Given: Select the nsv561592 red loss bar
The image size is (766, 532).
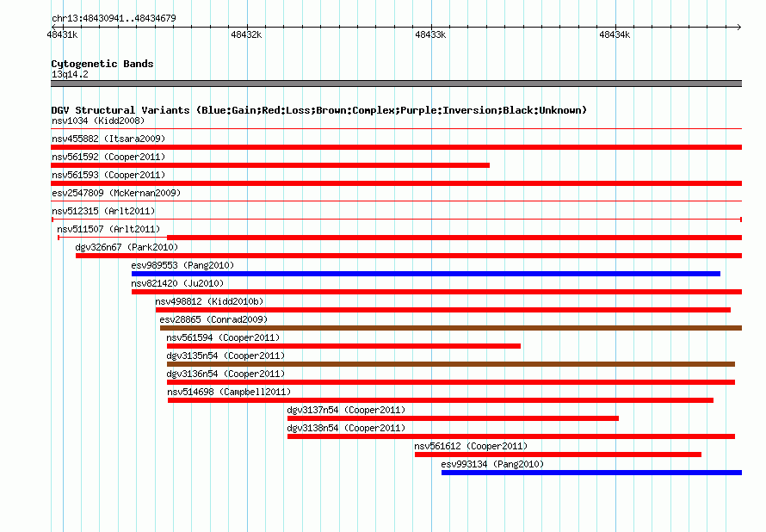Looking at the screenshot, I should 270,165.
